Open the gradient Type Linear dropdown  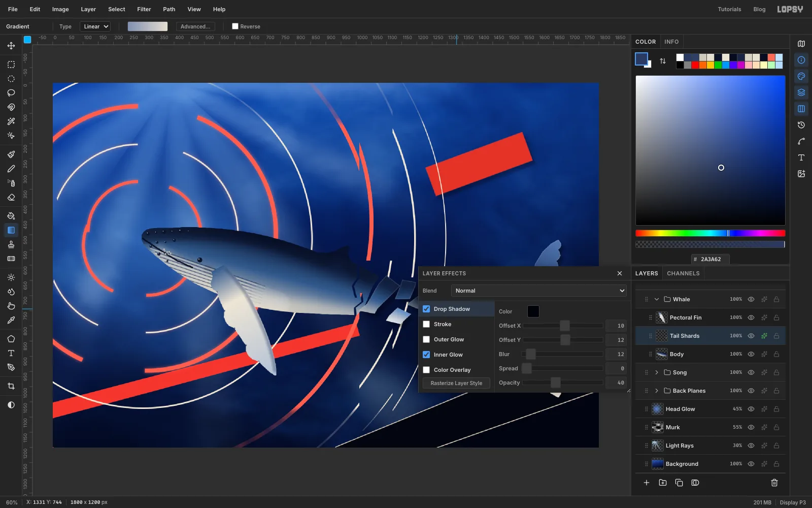coord(95,26)
